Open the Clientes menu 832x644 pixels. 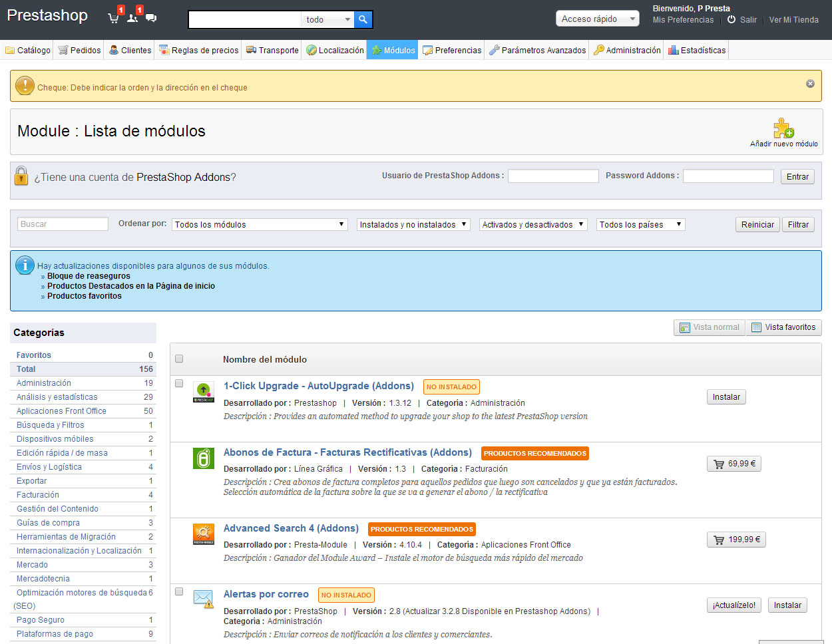pos(130,50)
